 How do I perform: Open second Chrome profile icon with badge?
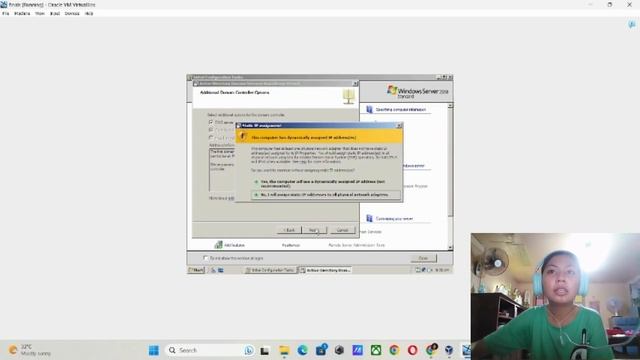431,350
